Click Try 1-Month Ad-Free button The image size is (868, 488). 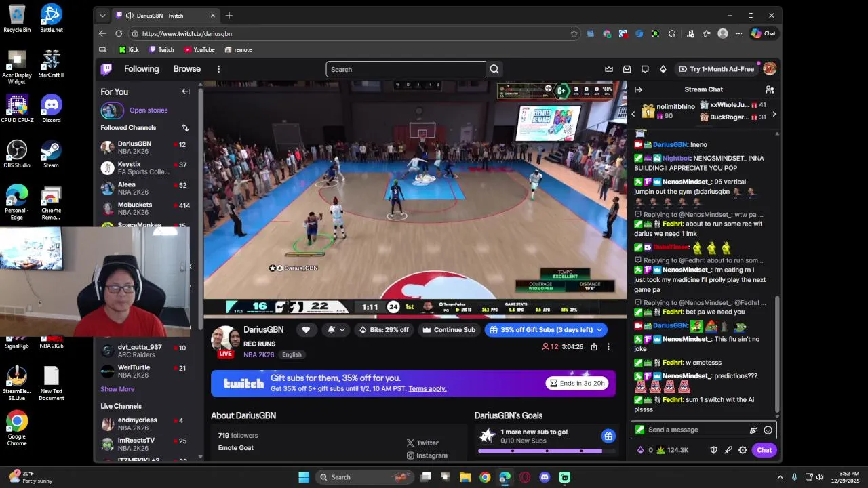[x=715, y=69]
